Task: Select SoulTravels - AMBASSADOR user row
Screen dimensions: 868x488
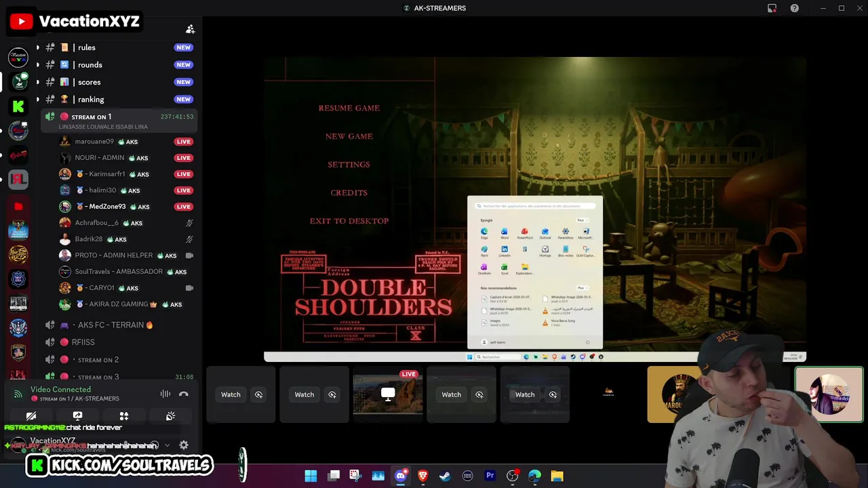Action: tap(127, 272)
